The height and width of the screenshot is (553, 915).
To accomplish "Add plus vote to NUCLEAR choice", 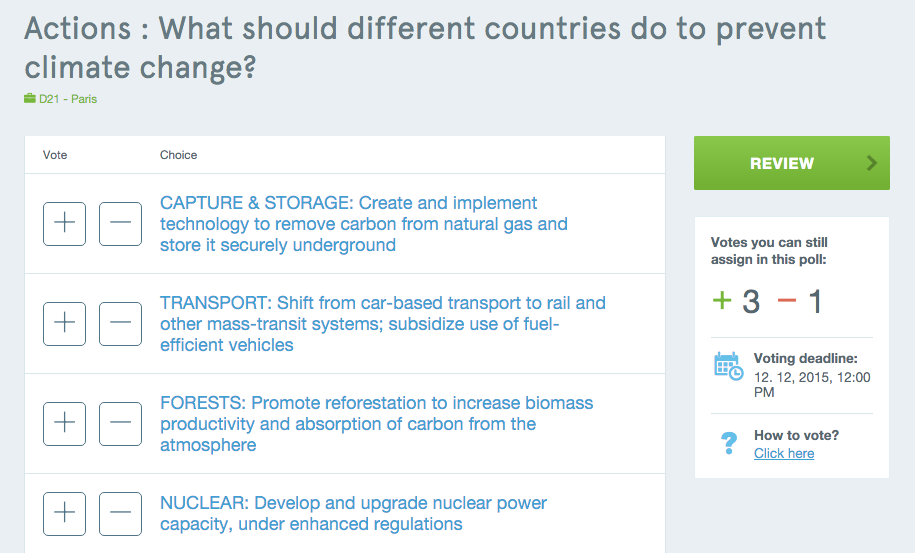I will (x=64, y=513).
